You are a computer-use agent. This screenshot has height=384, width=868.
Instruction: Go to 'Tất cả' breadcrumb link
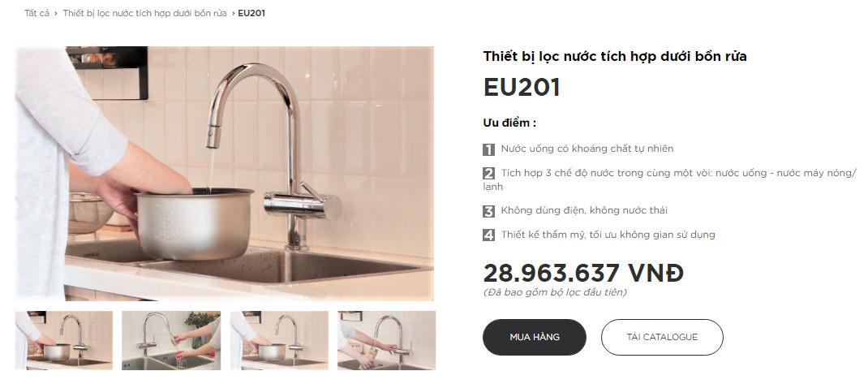[37, 13]
